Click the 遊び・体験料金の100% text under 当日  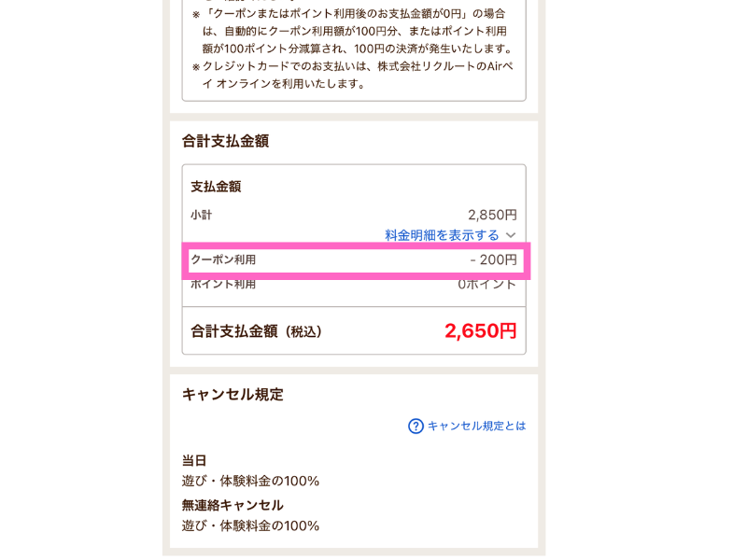(x=250, y=481)
